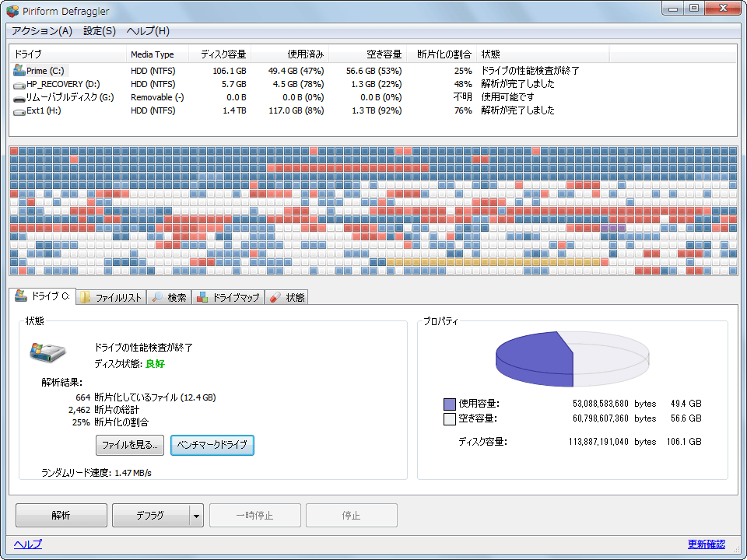Image resolution: width=747 pixels, height=560 pixels.
Task: Click the デフラグ button
Action: pyautogui.click(x=150, y=515)
